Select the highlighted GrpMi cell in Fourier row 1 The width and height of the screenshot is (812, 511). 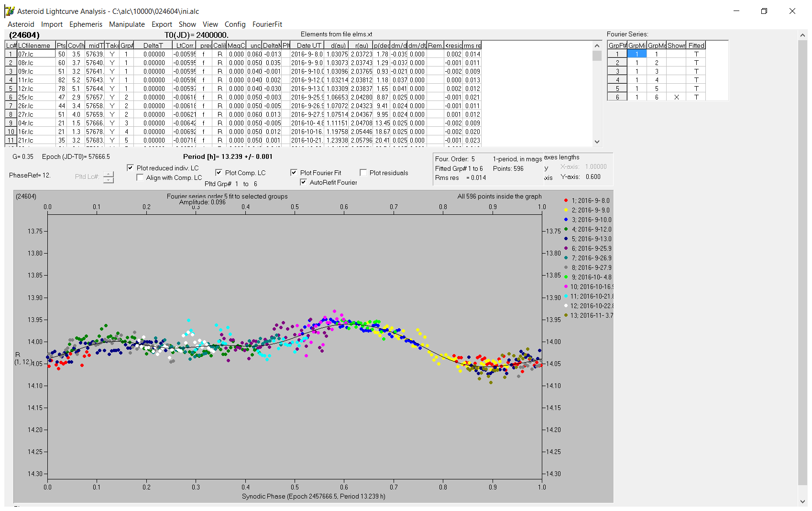(637, 54)
